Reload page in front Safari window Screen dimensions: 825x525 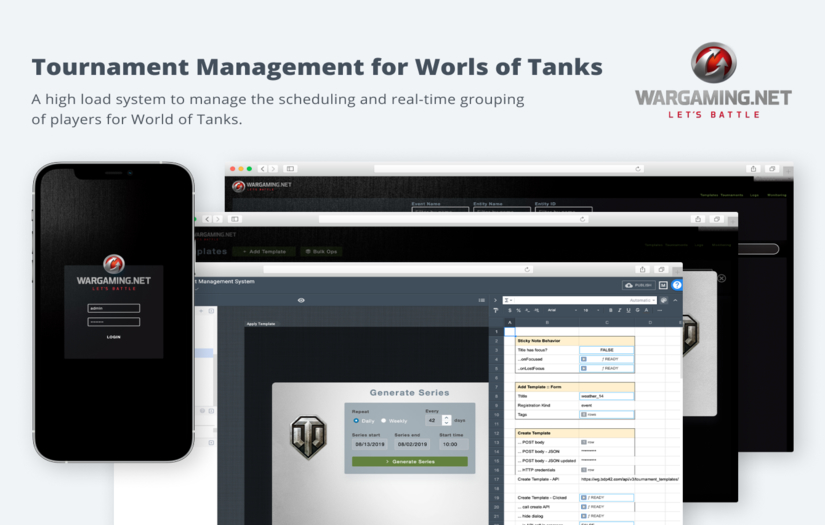[527, 269]
